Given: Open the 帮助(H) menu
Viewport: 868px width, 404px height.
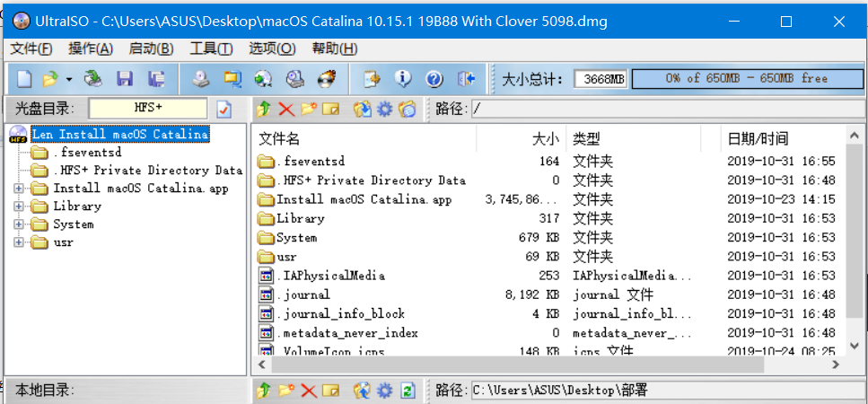Looking at the screenshot, I should 334,48.
